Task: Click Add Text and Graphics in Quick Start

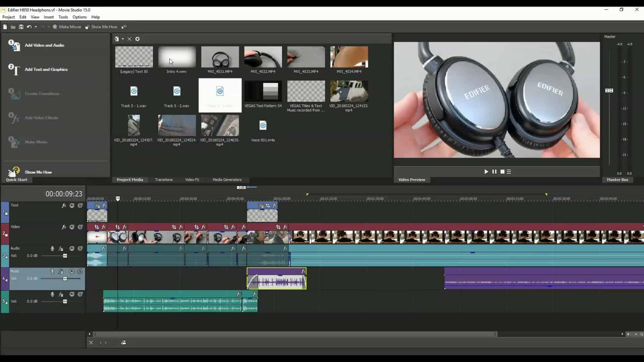Action: (x=46, y=69)
